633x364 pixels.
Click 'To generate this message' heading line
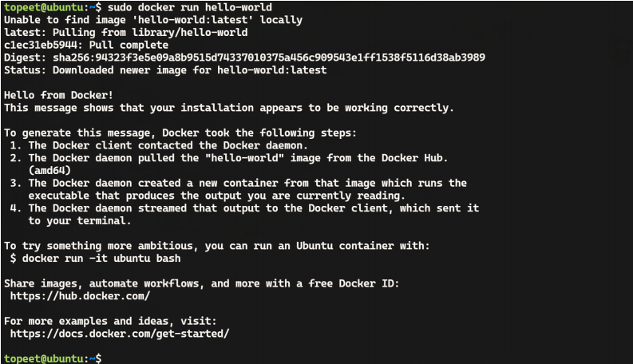tap(180, 133)
